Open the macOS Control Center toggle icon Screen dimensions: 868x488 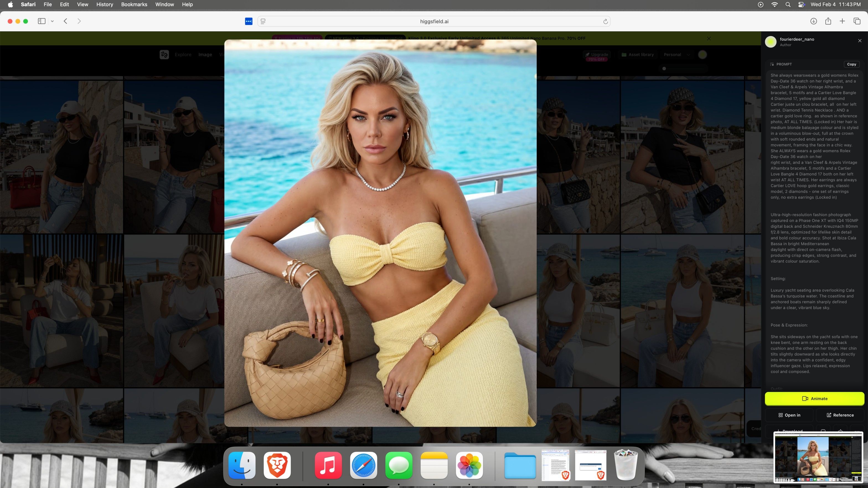coord(801,4)
